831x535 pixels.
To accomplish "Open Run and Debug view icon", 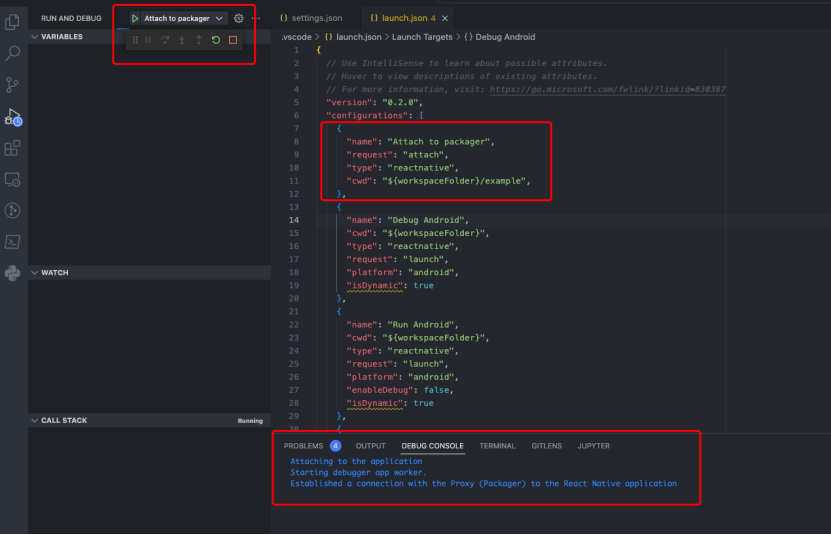I will coord(13,117).
